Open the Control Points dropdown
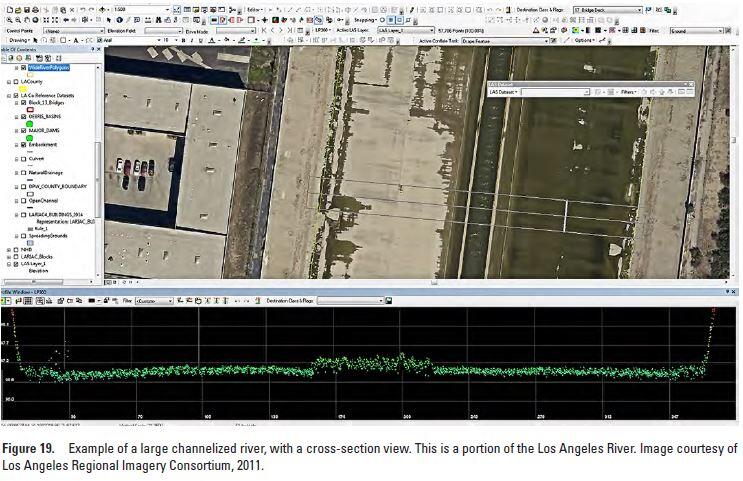The height and width of the screenshot is (481, 743). click(x=73, y=30)
